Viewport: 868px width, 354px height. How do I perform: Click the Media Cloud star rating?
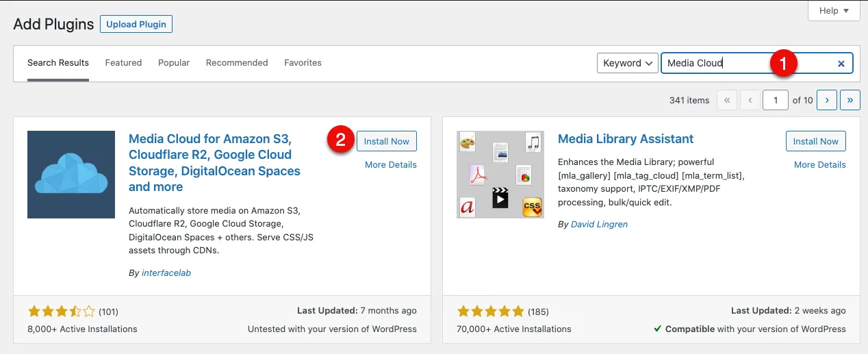62,312
